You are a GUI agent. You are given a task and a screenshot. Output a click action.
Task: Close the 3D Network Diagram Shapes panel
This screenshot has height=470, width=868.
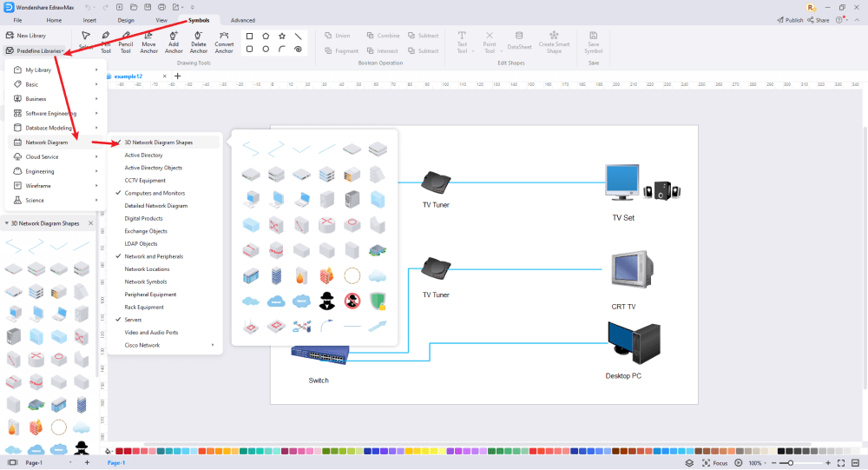(91, 223)
